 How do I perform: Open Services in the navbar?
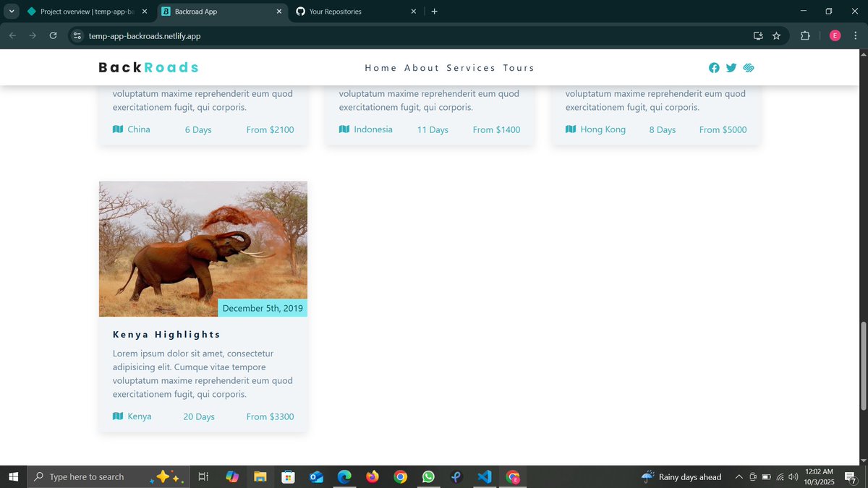tap(471, 68)
